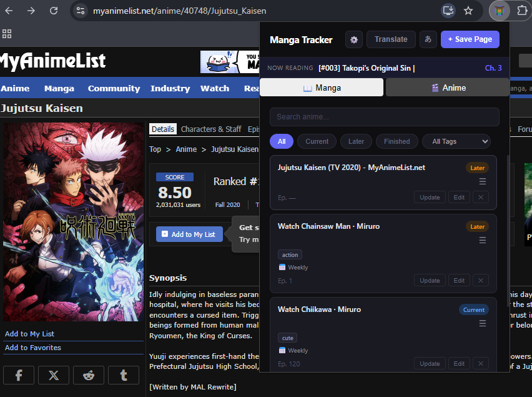The width and height of the screenshot is (532, 397).
Task: Open Watch Chiikawa · Miruro title
Action: (x=319, y=309)
